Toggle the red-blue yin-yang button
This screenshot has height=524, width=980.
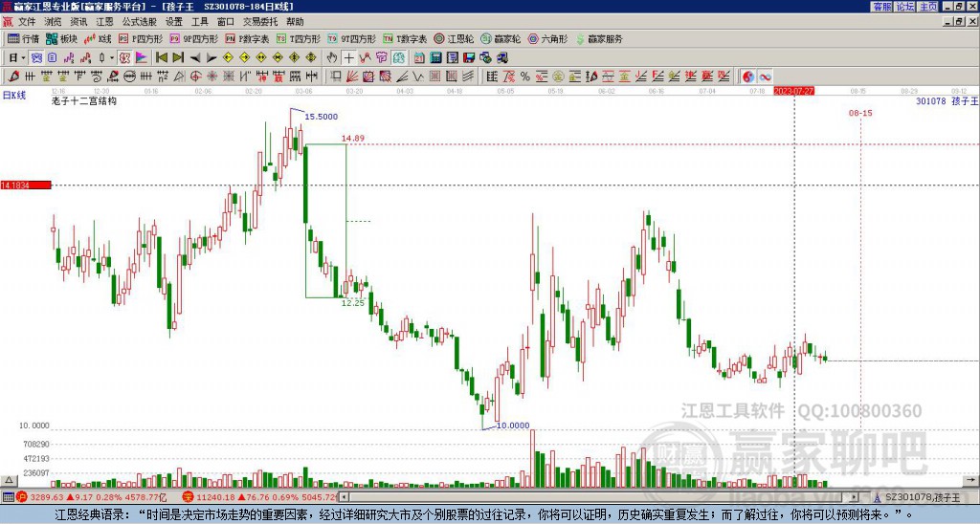click(x=748, y=76)
